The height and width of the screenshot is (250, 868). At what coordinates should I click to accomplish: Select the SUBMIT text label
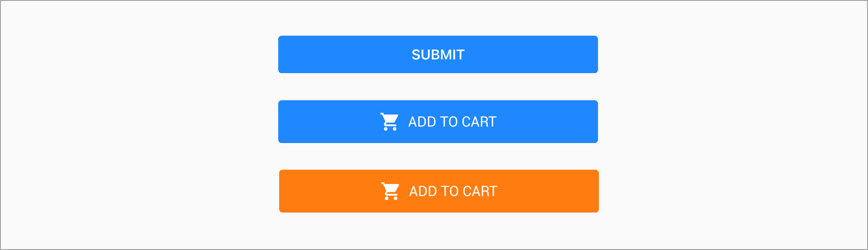click(438, 55)
